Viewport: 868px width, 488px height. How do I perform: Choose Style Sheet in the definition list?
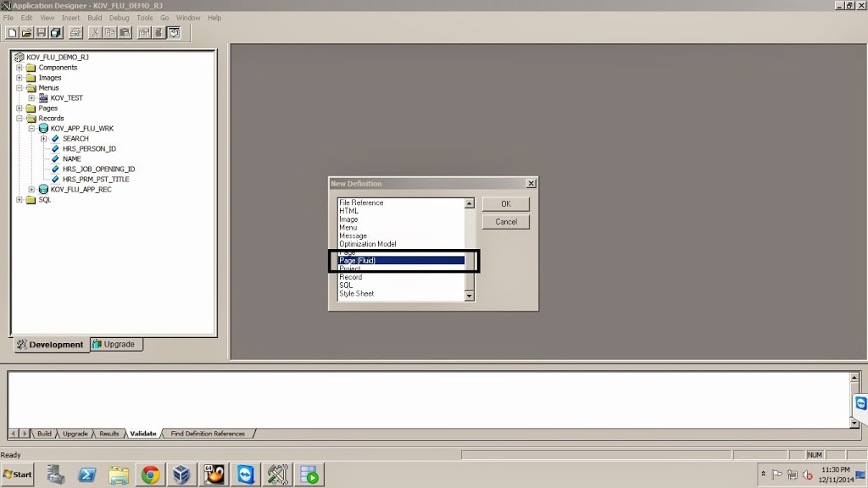pos(358,293)
